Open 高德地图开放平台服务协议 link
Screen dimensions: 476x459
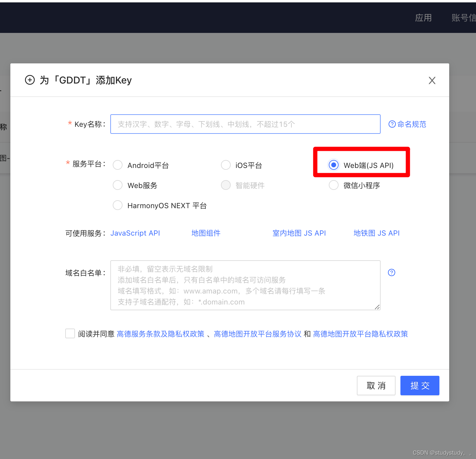click(258, 334)
